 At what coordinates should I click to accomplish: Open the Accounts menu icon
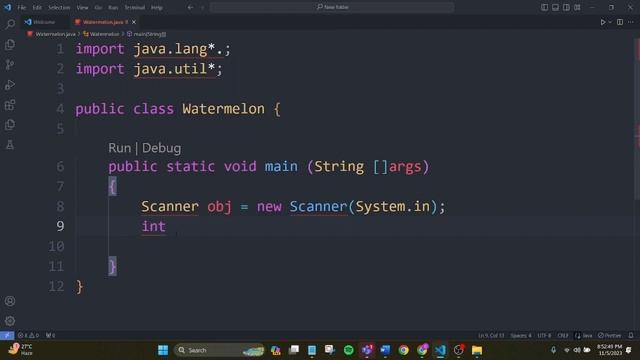click(x=10, y=301)
